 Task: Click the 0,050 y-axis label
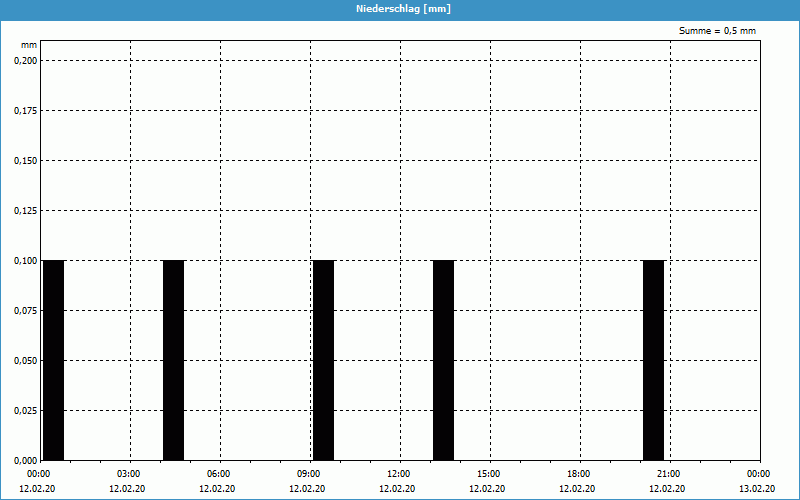click(24, 361)
